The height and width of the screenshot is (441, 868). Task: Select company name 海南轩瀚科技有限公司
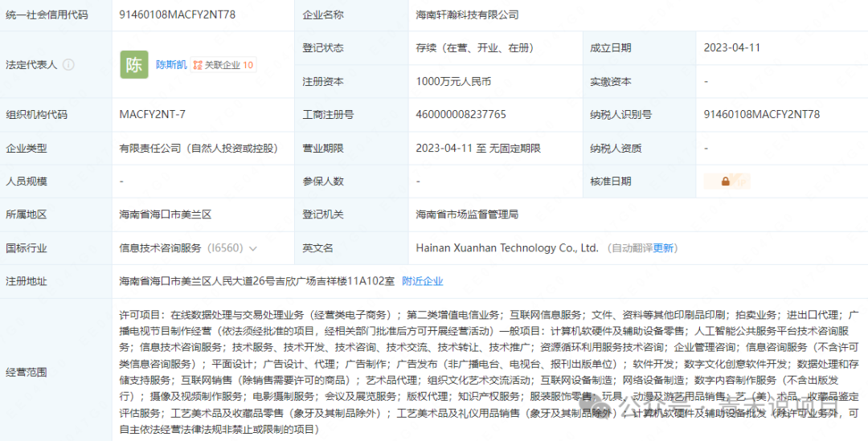click(x=467, y=15)
